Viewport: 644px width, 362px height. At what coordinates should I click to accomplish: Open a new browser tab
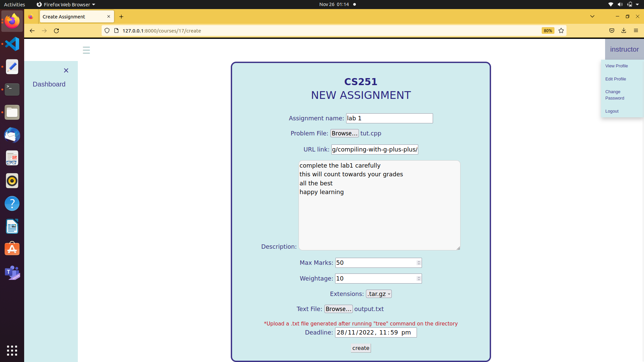[121, 16]
